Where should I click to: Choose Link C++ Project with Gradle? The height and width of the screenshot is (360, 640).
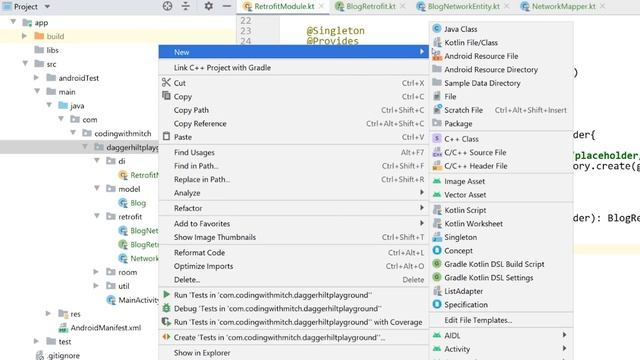293,67
